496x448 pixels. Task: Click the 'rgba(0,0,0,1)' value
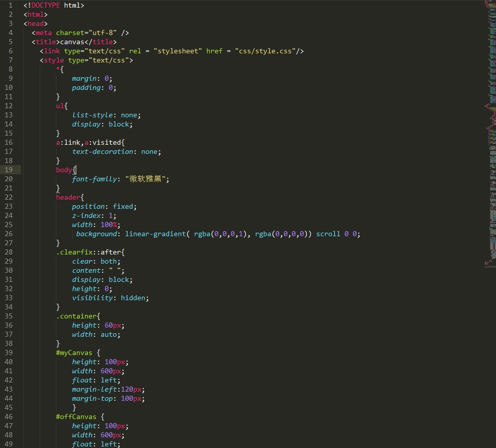[x=220, y=234]
